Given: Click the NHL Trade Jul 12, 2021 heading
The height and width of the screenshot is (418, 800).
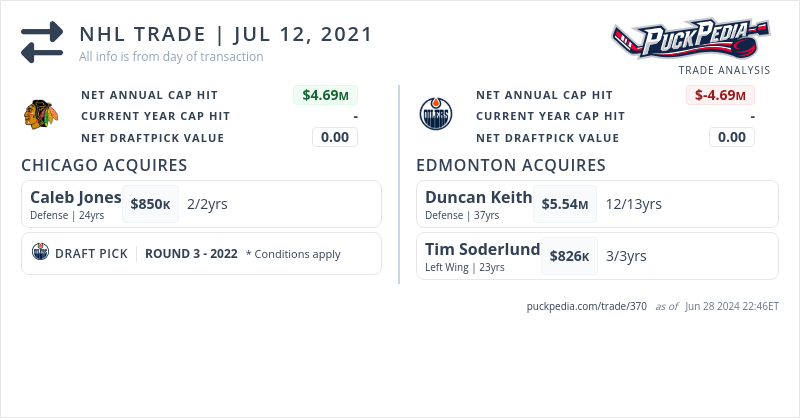Looking at the screenshot, I should pos(226,34).
